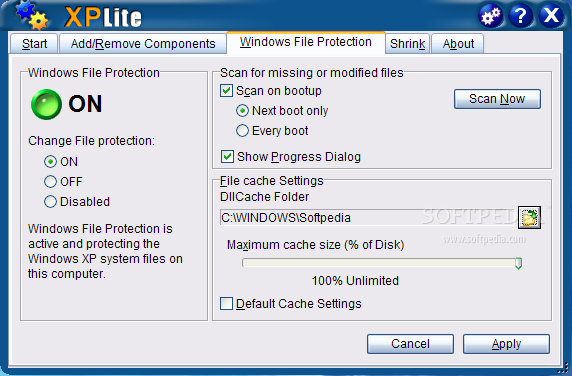Uncheck Show Progress Dialog
Screen dimensions: 572x376
click(x=227, y=157)
